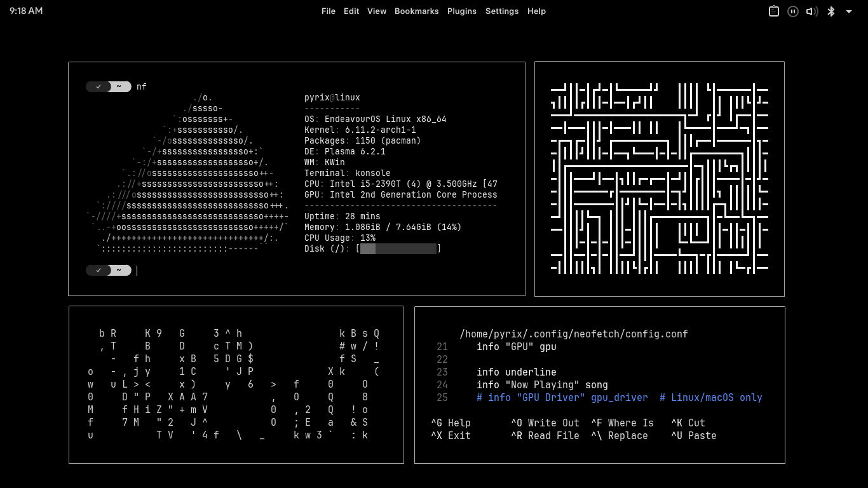Open the Settings menu

502,11
